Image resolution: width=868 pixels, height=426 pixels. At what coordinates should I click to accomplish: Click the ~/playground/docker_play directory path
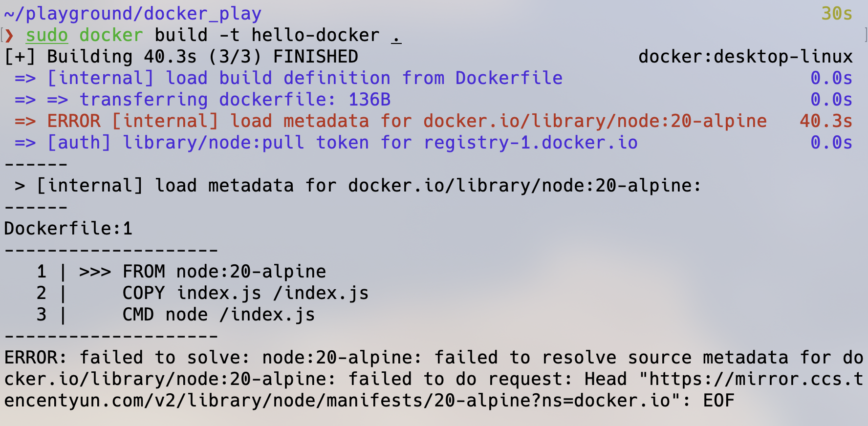(x=132, y=14)
